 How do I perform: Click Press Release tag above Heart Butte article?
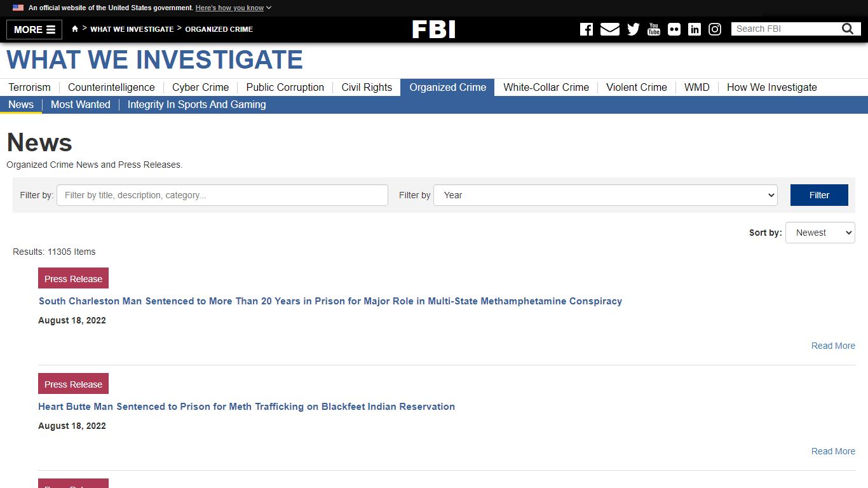click(x=73, y=384)
